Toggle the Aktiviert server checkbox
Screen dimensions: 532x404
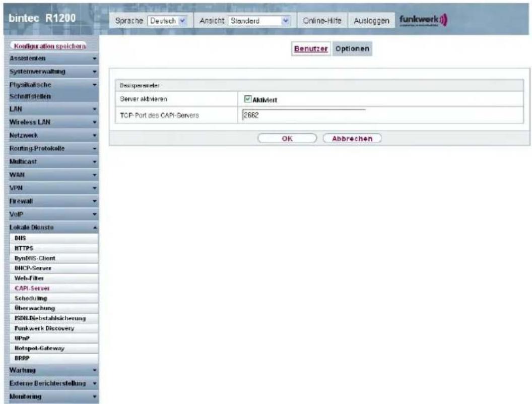pos(248,99)
